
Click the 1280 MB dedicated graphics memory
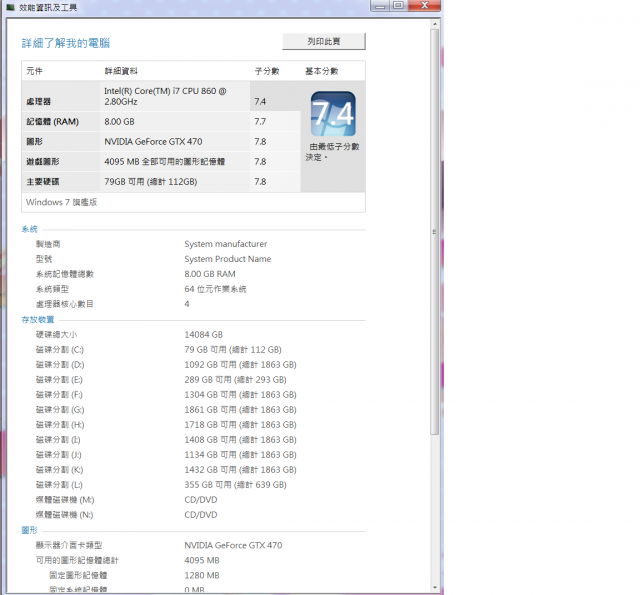pyautogui.click(x=202, y=575)
